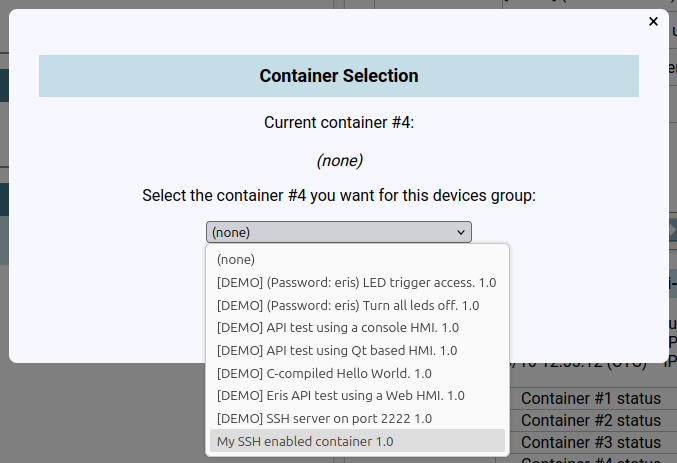Click Container #1 status row behind dialog
Image resolution: width=677 pixels, height=463 pixels.
click(x=591, y=398)
